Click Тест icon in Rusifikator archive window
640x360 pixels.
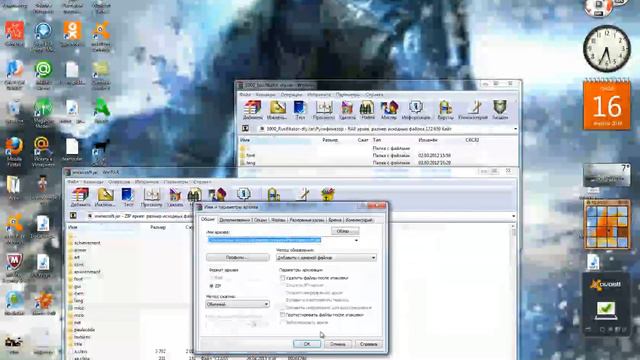tap(300, 110)
